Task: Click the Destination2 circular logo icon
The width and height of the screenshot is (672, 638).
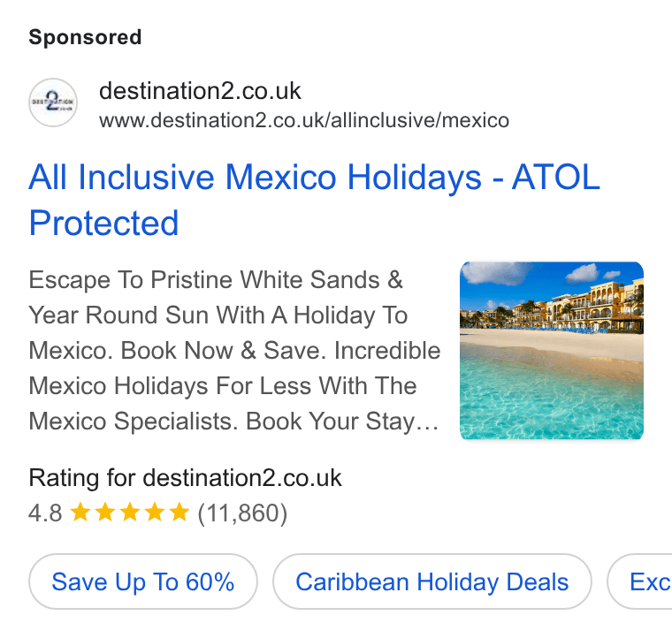Action: (x=53, y=103)
